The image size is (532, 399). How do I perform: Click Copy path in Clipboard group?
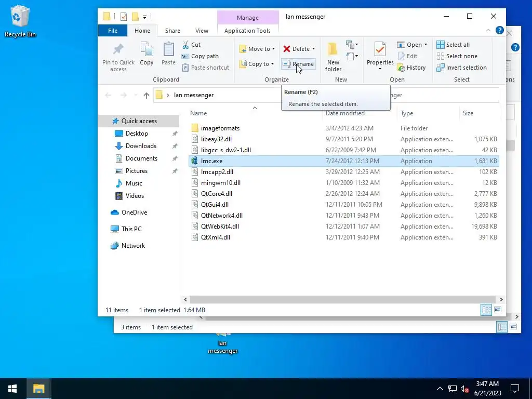point(200,56)
